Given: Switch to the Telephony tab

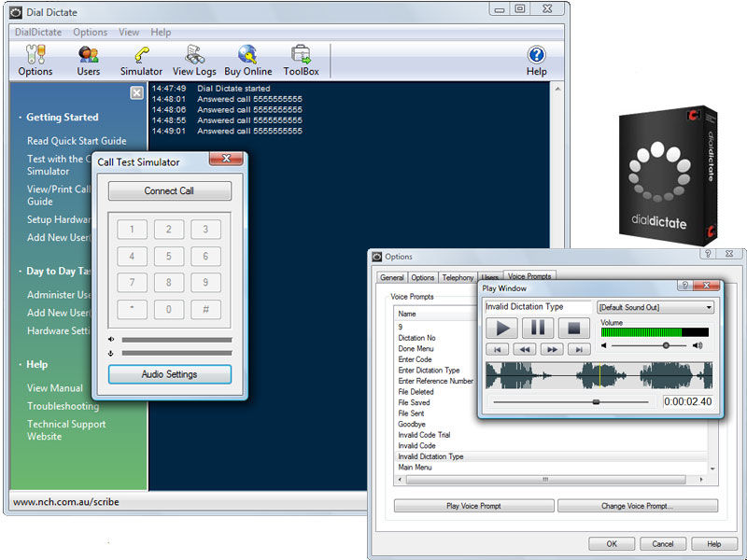Looking at the screenshot, I should tap(458, 277).
